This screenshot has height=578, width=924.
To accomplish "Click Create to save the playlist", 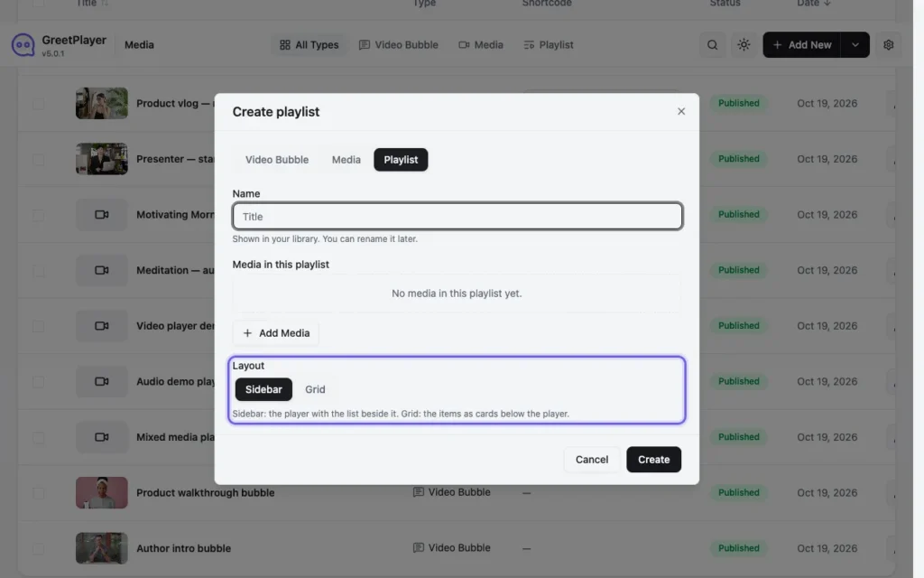I will [653, 460].
